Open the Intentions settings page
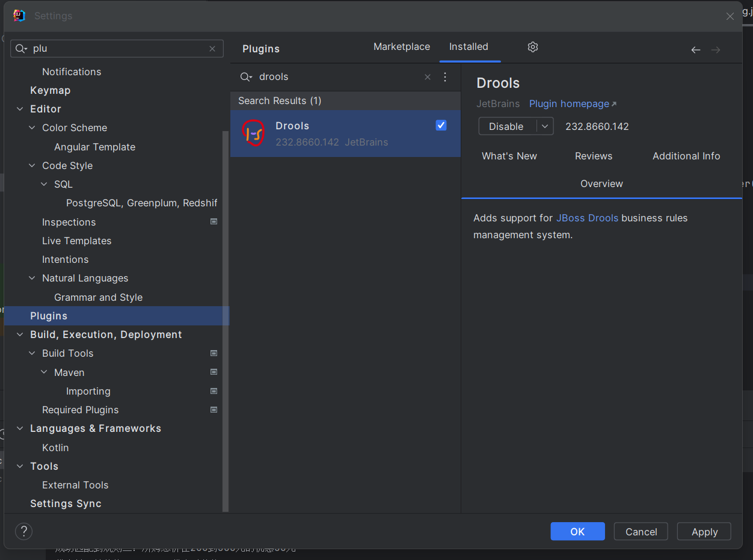Screen dimensions: 753x560 pos(65,259)
